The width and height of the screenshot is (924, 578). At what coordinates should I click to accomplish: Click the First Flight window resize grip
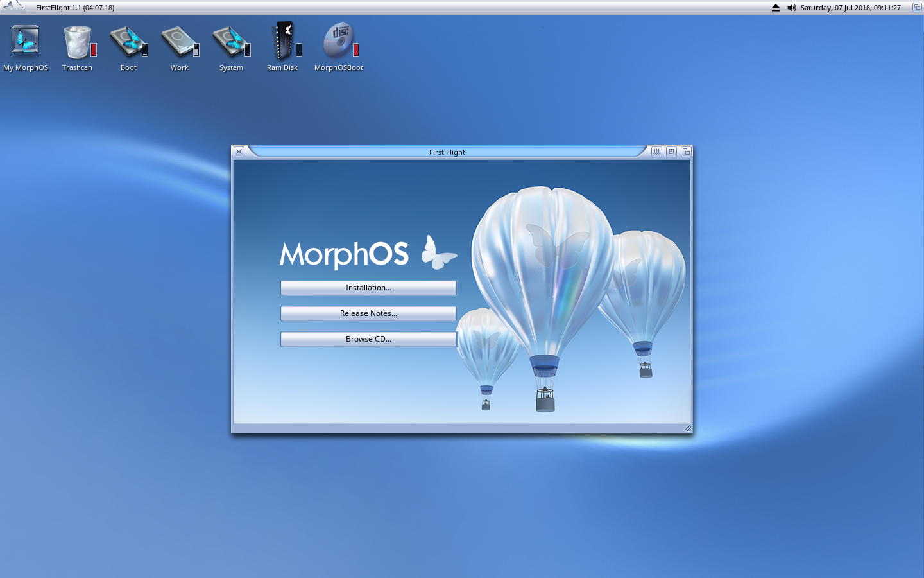point(687,428)
